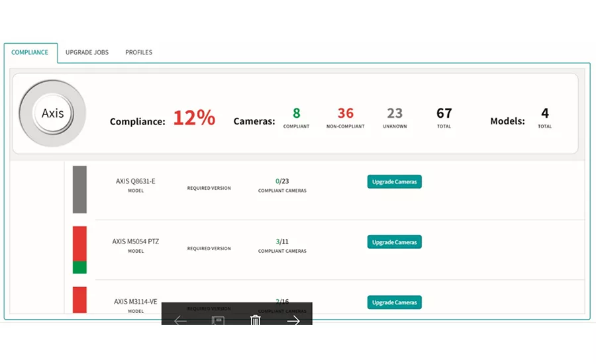Click the forward arrow in overlay toolbar

(293, 321)
